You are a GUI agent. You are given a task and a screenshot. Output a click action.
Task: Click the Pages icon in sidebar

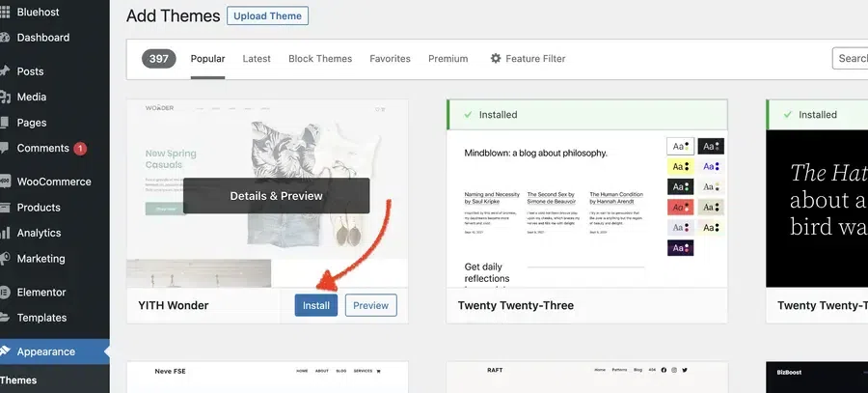(5, 123)
